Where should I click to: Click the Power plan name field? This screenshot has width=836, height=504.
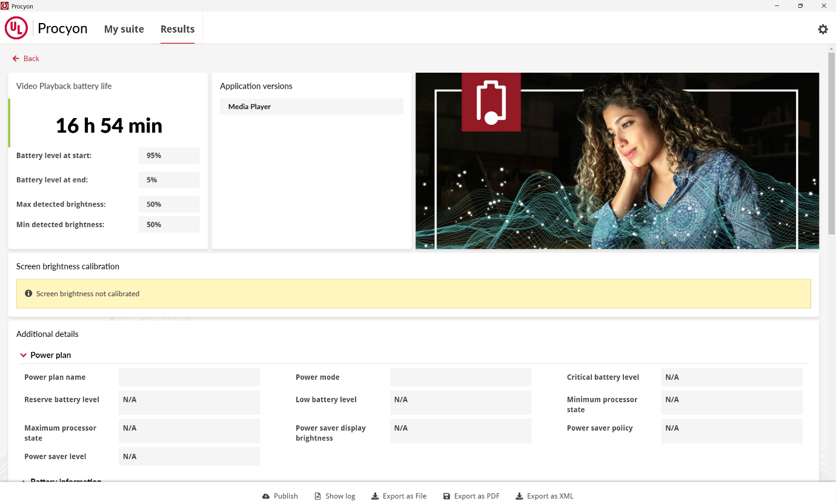(189, 377)
